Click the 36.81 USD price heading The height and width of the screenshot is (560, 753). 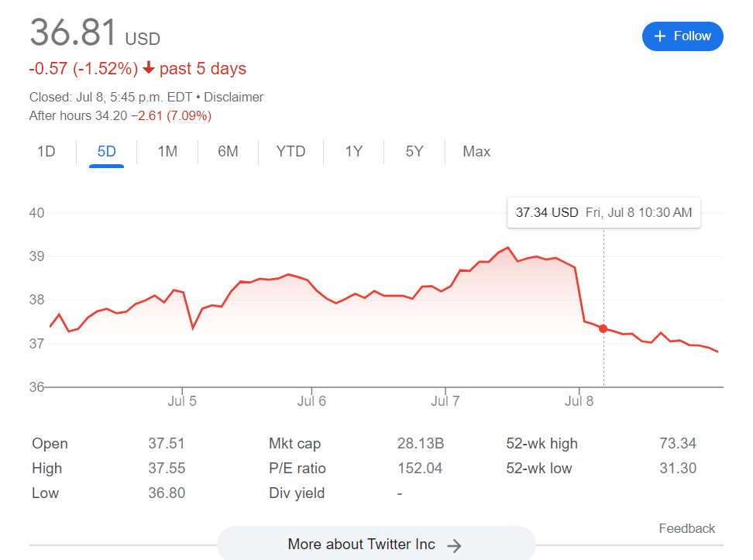point(95,34)
